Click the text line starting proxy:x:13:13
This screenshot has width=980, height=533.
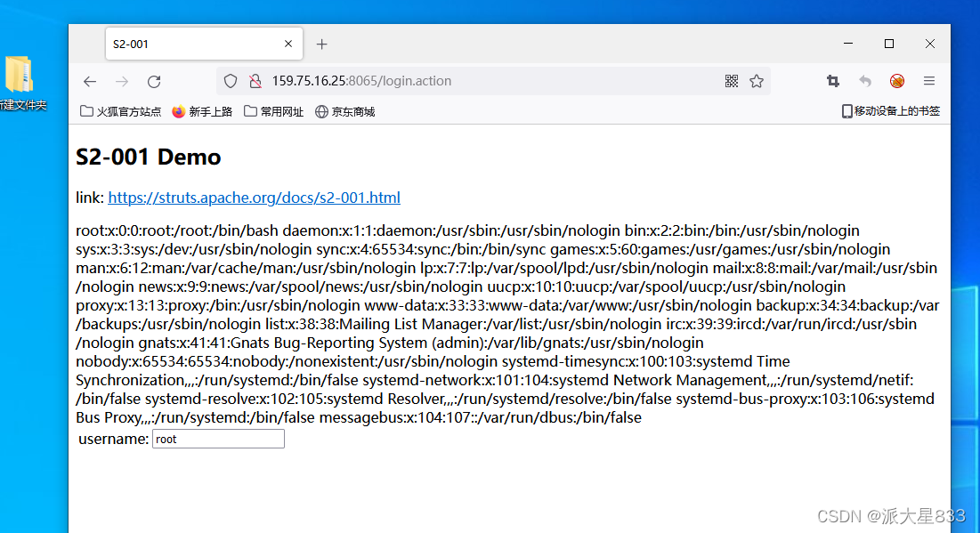[x=507, y=305]
